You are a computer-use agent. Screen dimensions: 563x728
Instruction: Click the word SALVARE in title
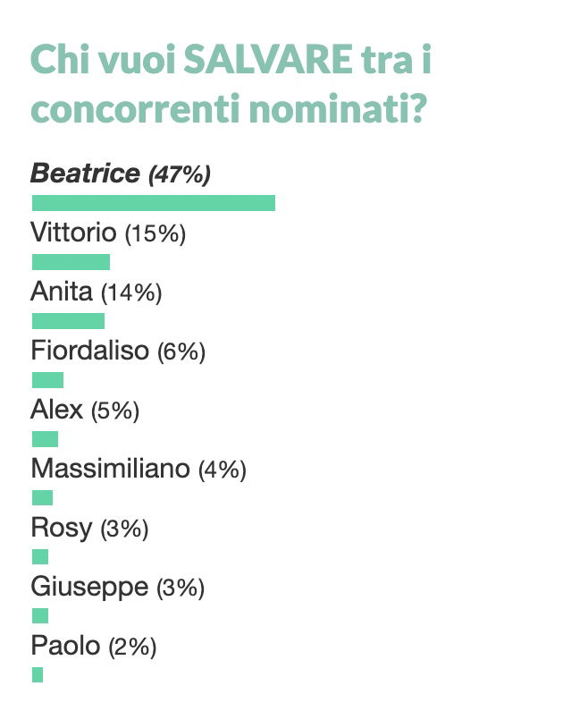coord(268,59)
